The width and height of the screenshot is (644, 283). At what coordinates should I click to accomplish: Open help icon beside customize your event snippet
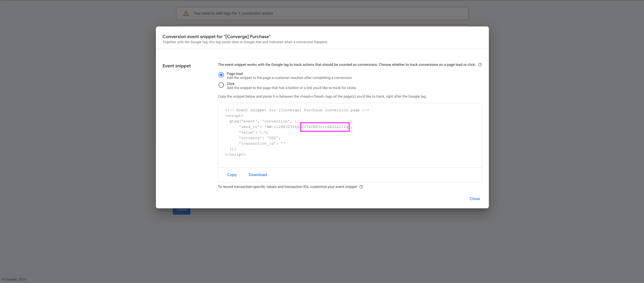[361, 187]
